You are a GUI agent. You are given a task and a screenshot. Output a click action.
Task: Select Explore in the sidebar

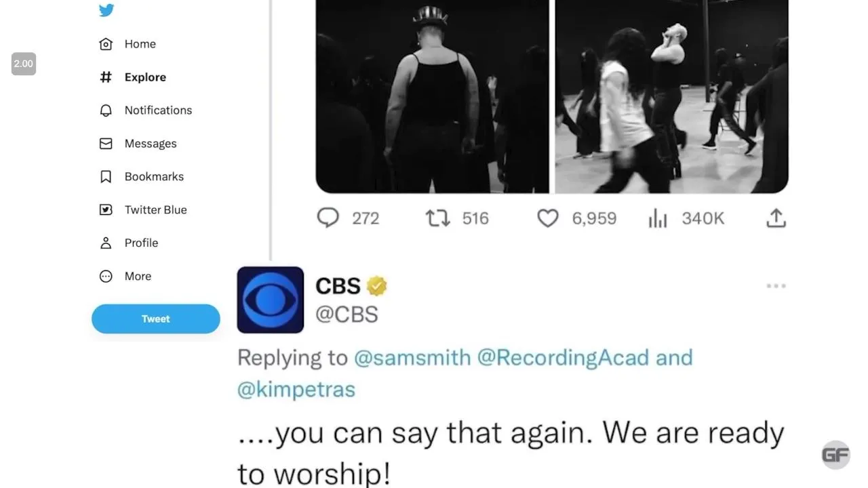(x=132, y=77)
